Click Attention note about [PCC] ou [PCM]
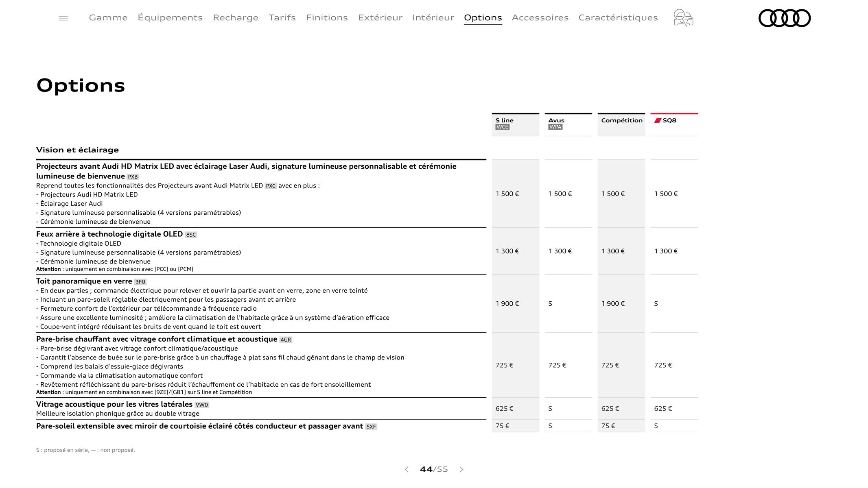Viewport: 868px width, 488px height. point(115,269)
